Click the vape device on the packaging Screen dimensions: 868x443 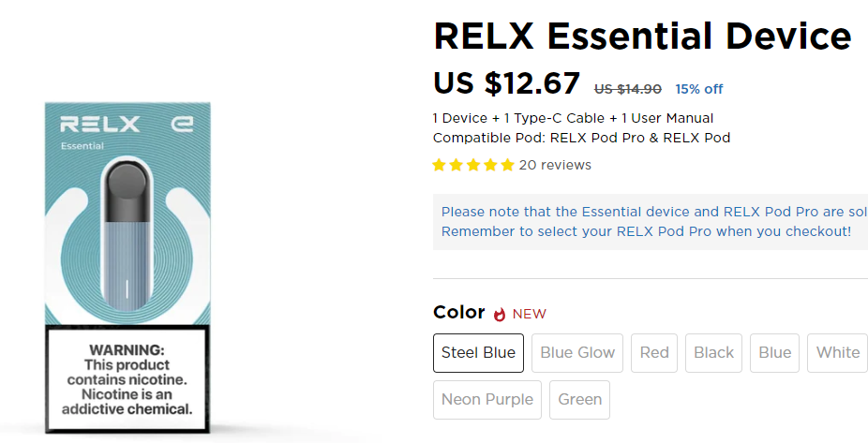point(127,232)
